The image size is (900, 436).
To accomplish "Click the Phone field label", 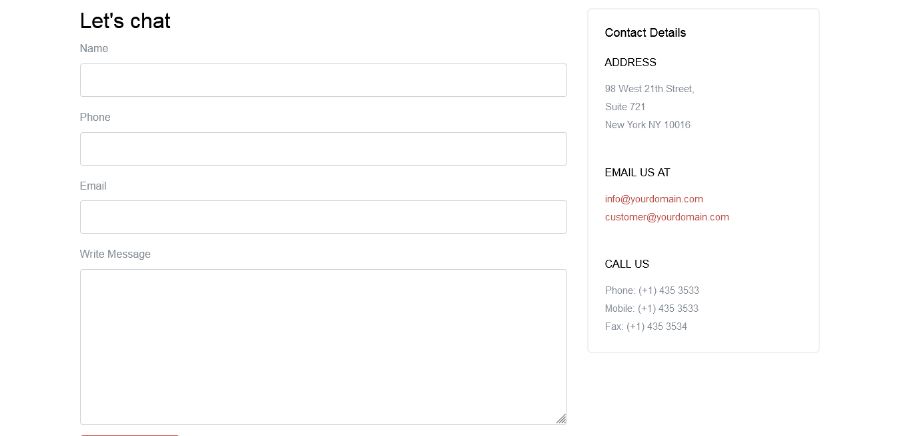I will tap(95, 117).
